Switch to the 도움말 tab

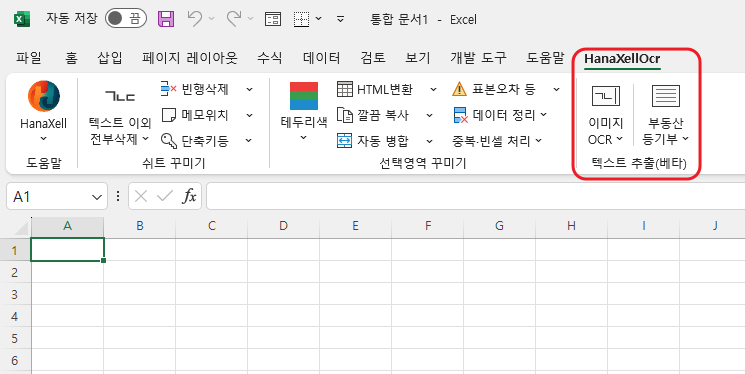click(545, 58)
